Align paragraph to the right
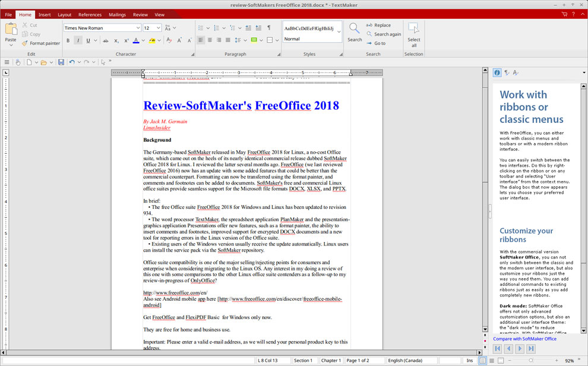The image size is (588, 366). (219, 40)
